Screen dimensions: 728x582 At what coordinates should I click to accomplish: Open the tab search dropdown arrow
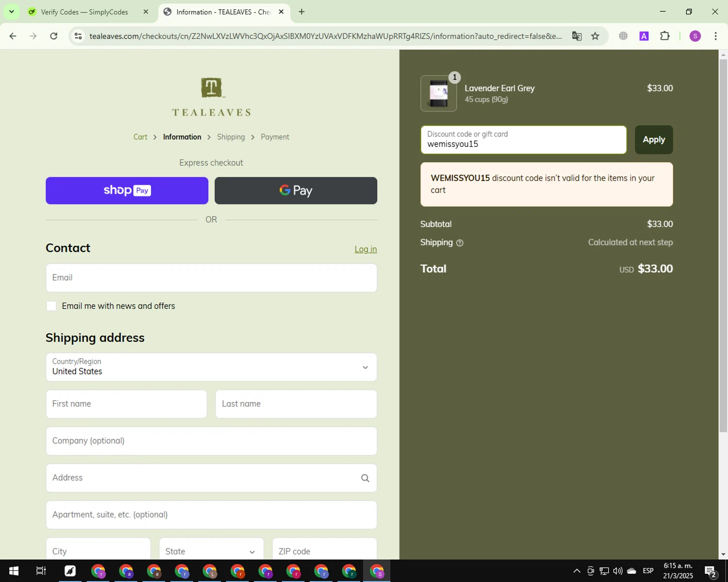pyautogui.click(x=11, y=12)
